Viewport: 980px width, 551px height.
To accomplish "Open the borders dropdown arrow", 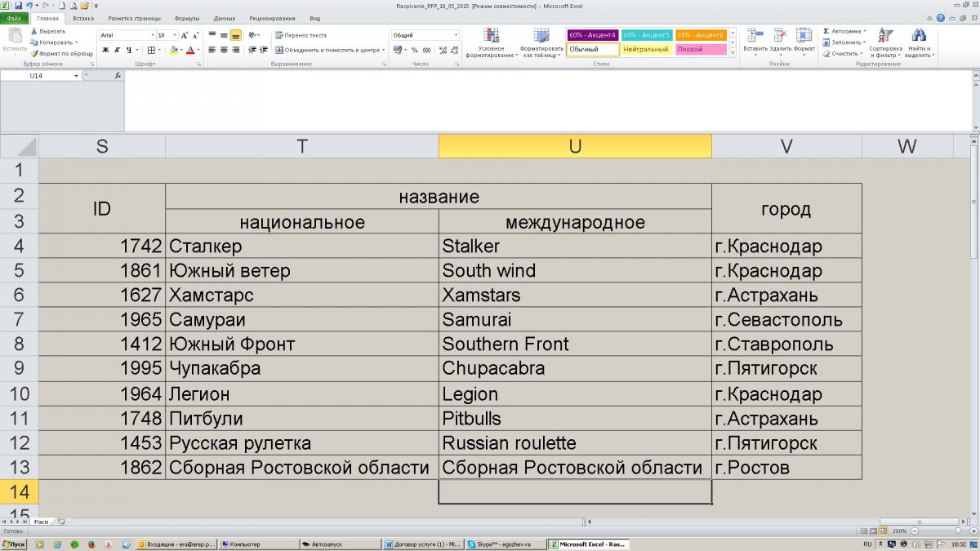I will (x=160, y=50).
